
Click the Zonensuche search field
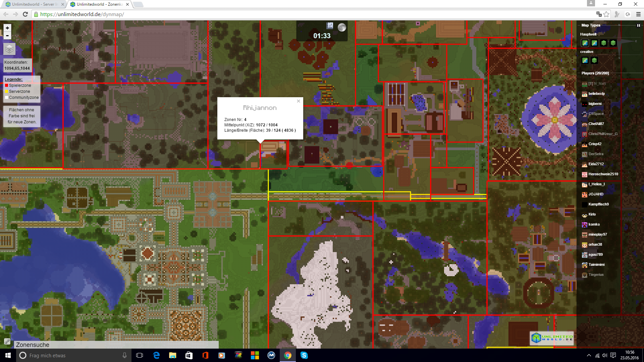(116, 345)
